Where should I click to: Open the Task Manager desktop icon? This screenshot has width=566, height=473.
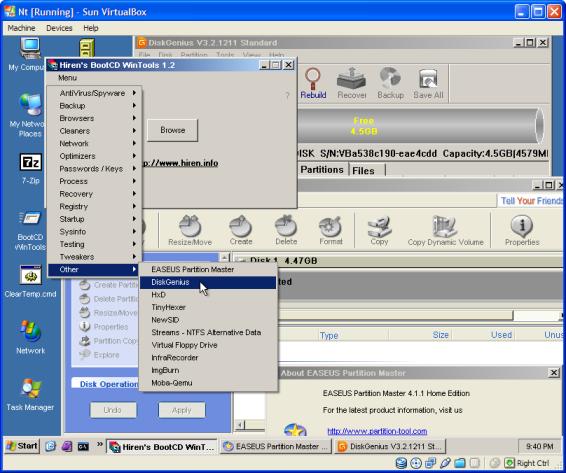(30, 394)
